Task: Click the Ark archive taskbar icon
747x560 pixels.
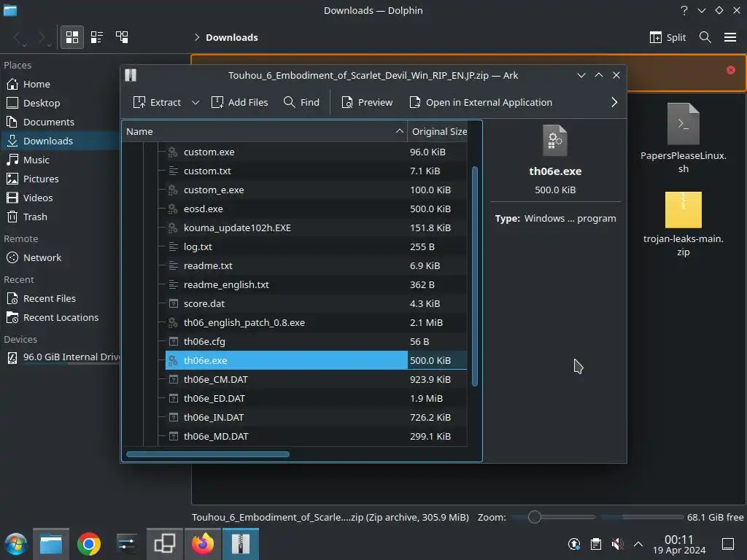Action: (241, 544)
